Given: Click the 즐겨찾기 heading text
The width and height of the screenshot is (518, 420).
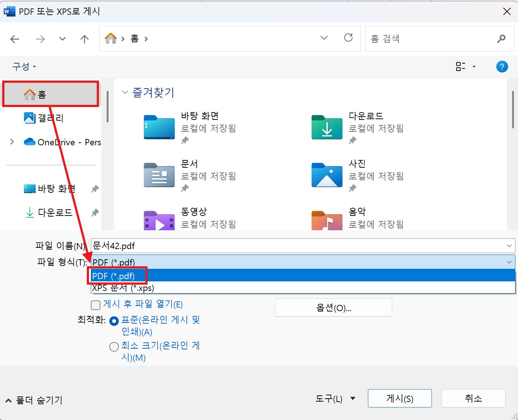Looking at the screenshot, I should 153,92.
